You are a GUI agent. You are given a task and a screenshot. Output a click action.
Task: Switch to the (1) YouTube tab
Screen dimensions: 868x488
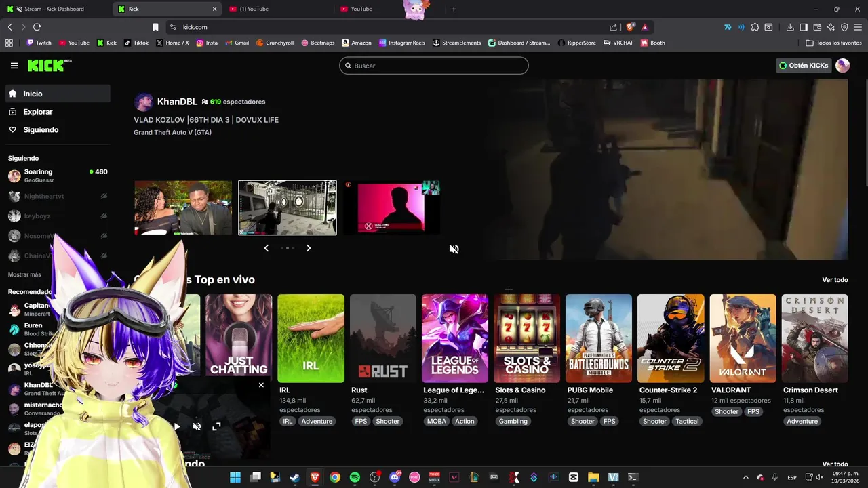pyautogui.click(x=278, y=9)
